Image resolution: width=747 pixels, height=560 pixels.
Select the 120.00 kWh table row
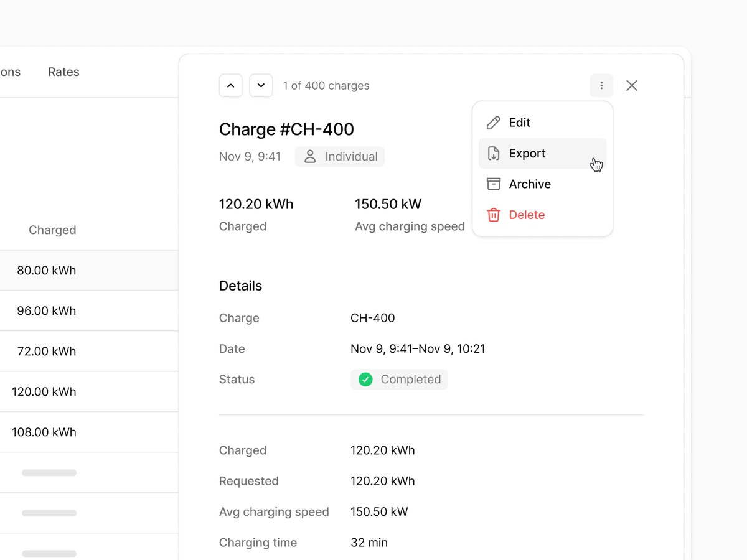point(89,391)
